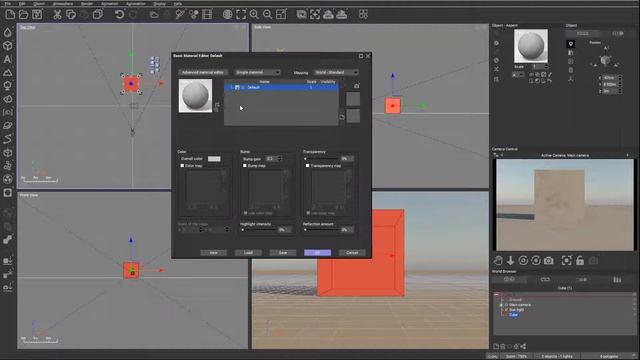Click the Save file icon in toolbar
640x360 pixels.
pos(37,15)
